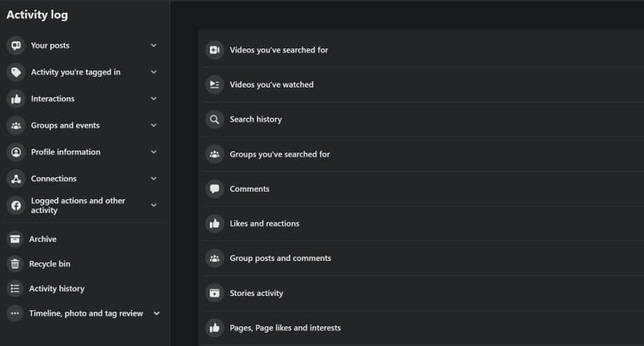The width and height of the screenshot is (644, 346).
Task: Click the three-dots icon for Timeline review
Action: (15, 313)
